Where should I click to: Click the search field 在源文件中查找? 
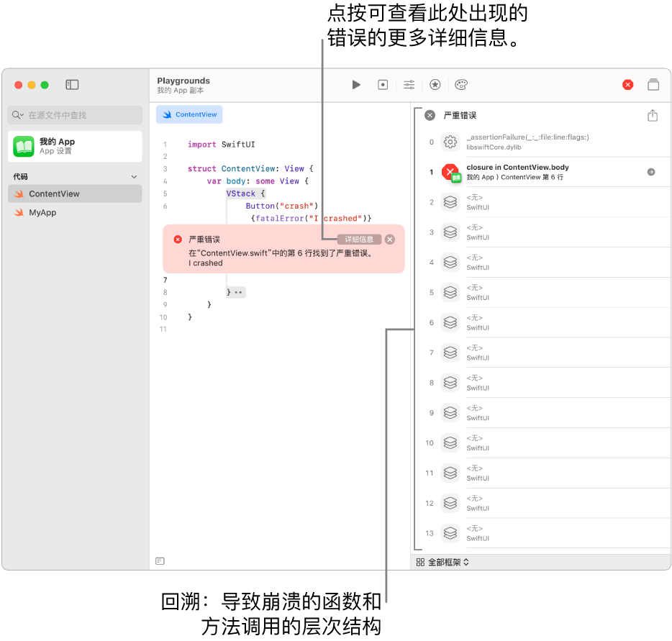(75, 115)
